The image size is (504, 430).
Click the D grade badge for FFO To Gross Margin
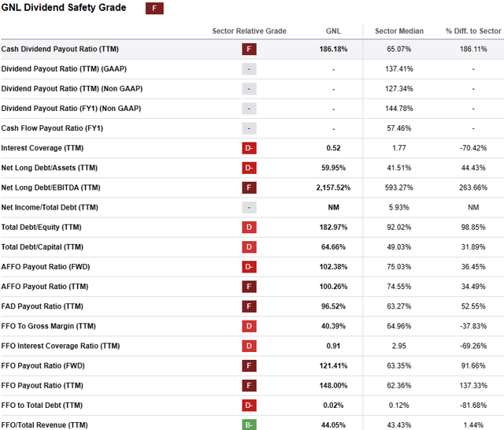(249, 326)
